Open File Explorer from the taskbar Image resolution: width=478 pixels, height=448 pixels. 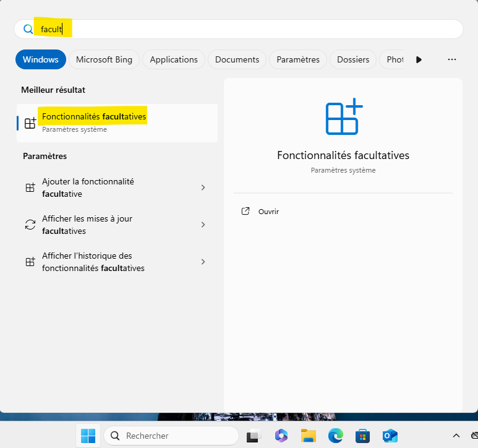coord(308,436)
